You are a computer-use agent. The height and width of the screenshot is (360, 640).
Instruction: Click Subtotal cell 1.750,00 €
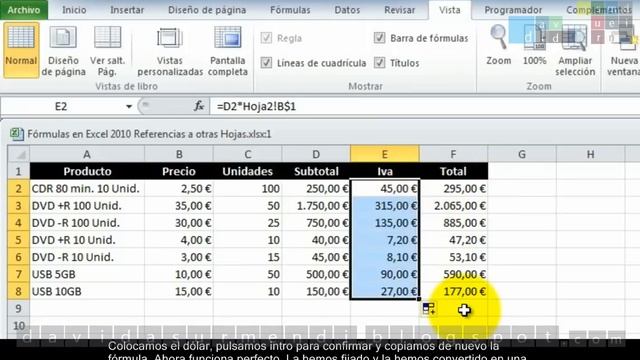click(x=316, y=206)
